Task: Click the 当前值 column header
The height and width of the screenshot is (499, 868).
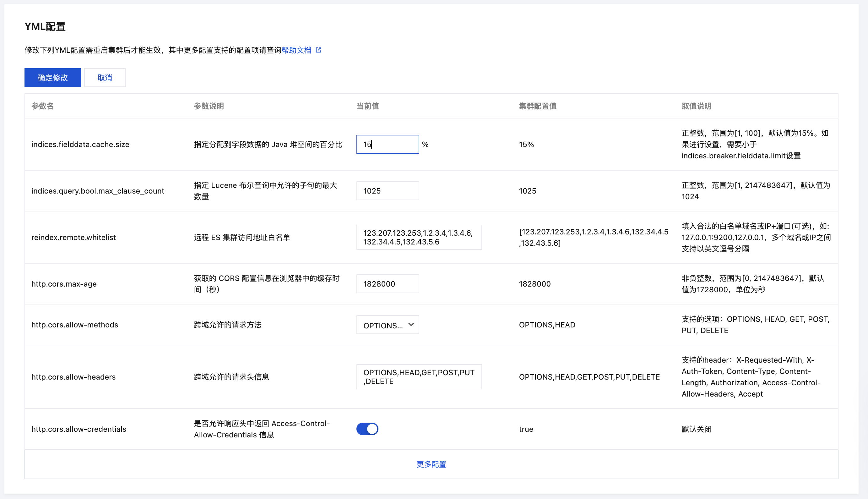Action: 367,106
